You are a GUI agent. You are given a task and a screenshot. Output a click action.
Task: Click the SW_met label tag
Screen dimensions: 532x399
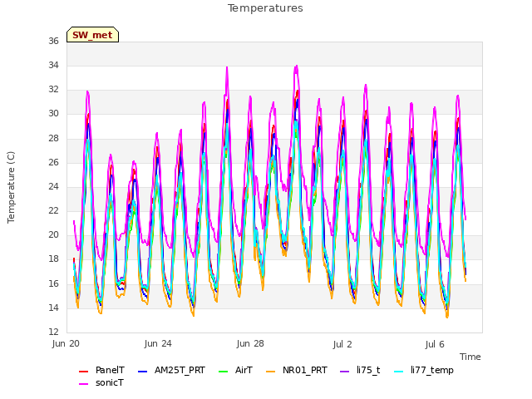coord(92,35)
